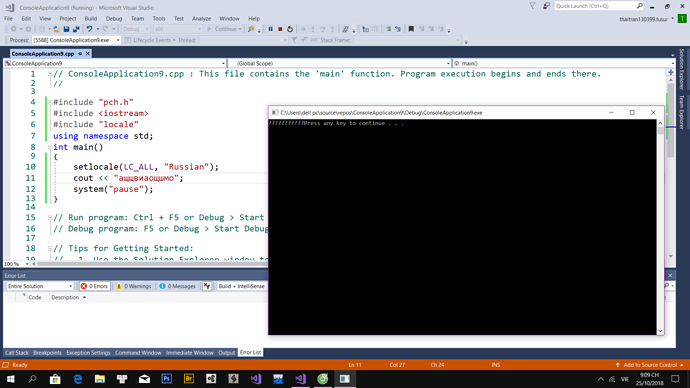This screenshot has width=690, height=388.
Task: Toggle a bookmark on current line
Action: pos(411,29)
